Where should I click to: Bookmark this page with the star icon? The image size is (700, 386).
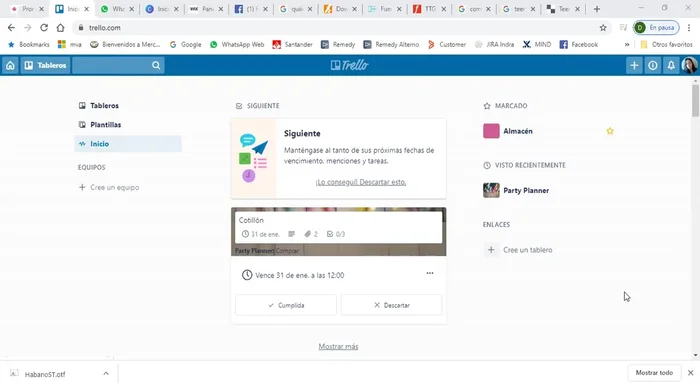(603, 28)
